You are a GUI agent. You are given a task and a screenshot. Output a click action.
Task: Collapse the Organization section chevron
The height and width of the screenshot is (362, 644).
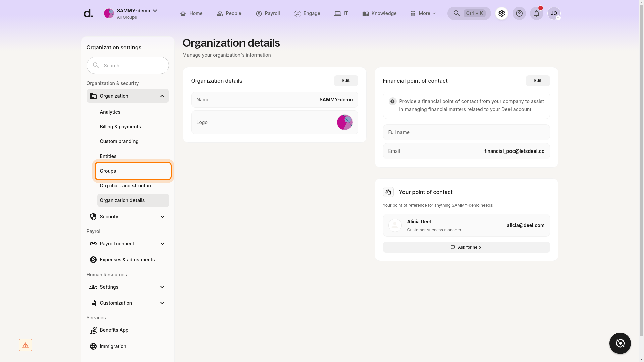(162, 96)
